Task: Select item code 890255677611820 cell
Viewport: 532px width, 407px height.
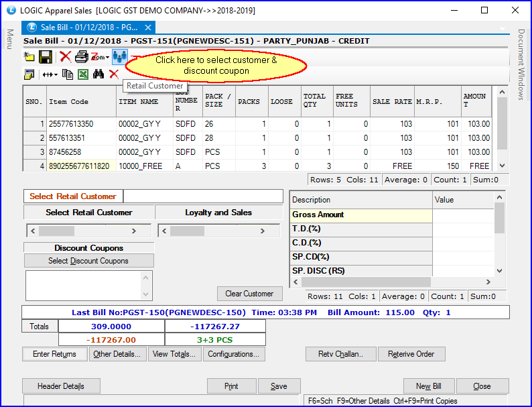Action: tap(82, 166)
